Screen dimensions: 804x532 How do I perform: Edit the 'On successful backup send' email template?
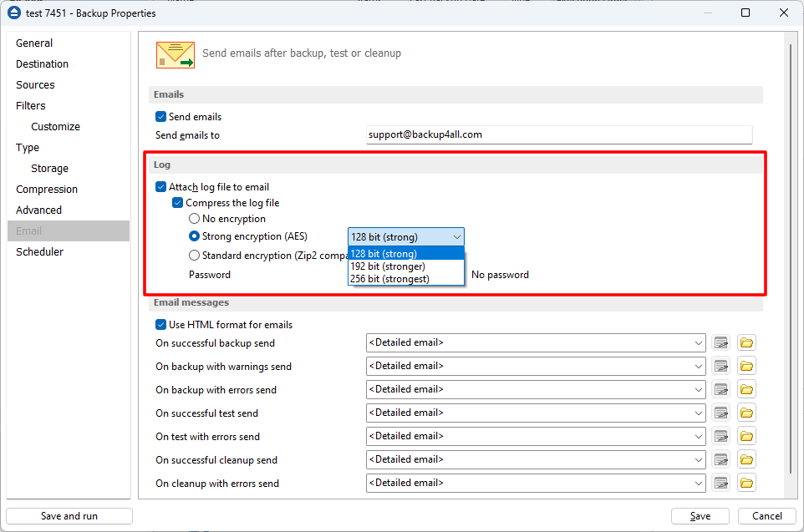point(720,342)
